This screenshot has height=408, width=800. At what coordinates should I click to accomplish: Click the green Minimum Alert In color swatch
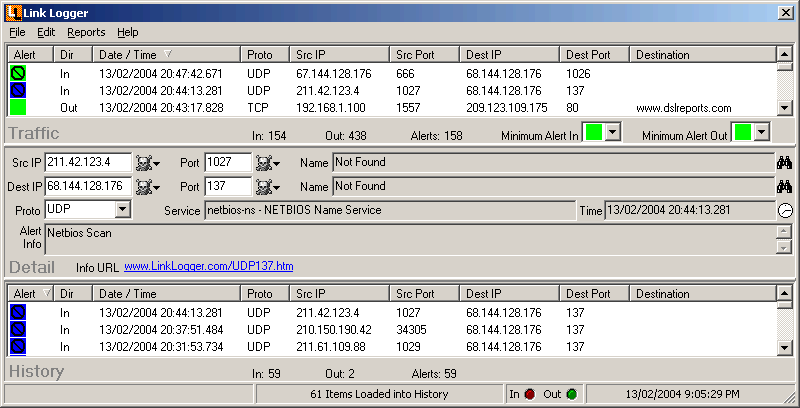(x=594, y=132)
